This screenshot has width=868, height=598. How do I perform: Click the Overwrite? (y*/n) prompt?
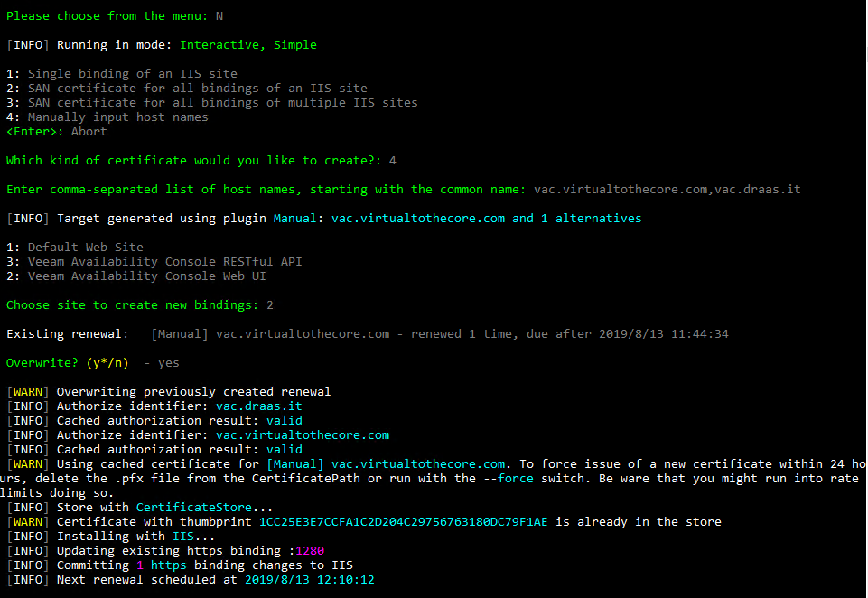coord(68,362)
